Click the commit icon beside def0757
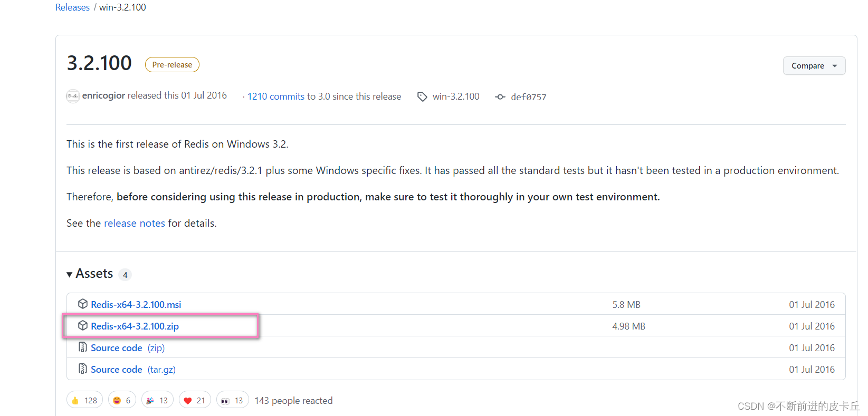The width and height of the screenshot is (868, 416). (x=500, y=97)
